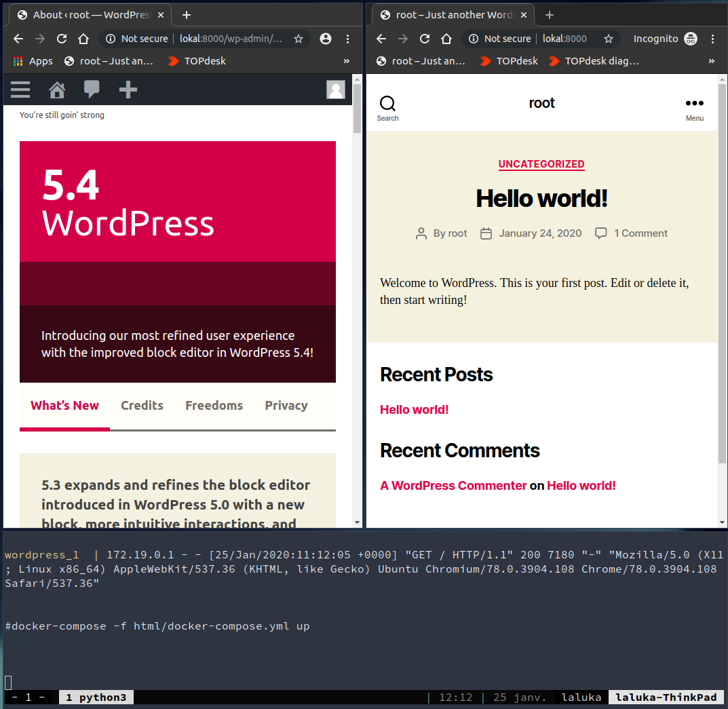Click the WordPress admin page scrollbar thumb
Screen dimensions: 728x709
[x=357, y=108]
